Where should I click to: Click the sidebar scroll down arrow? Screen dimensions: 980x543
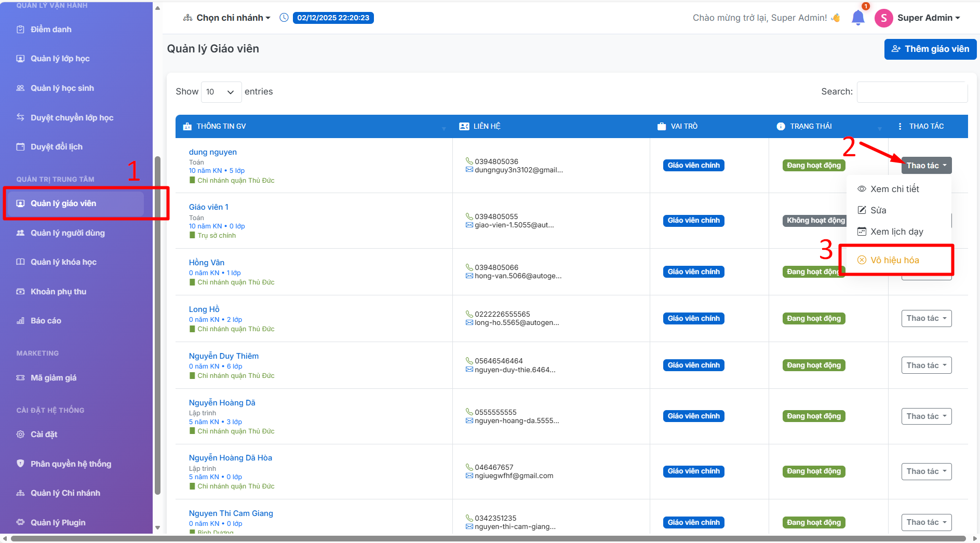tap(158, 528)
